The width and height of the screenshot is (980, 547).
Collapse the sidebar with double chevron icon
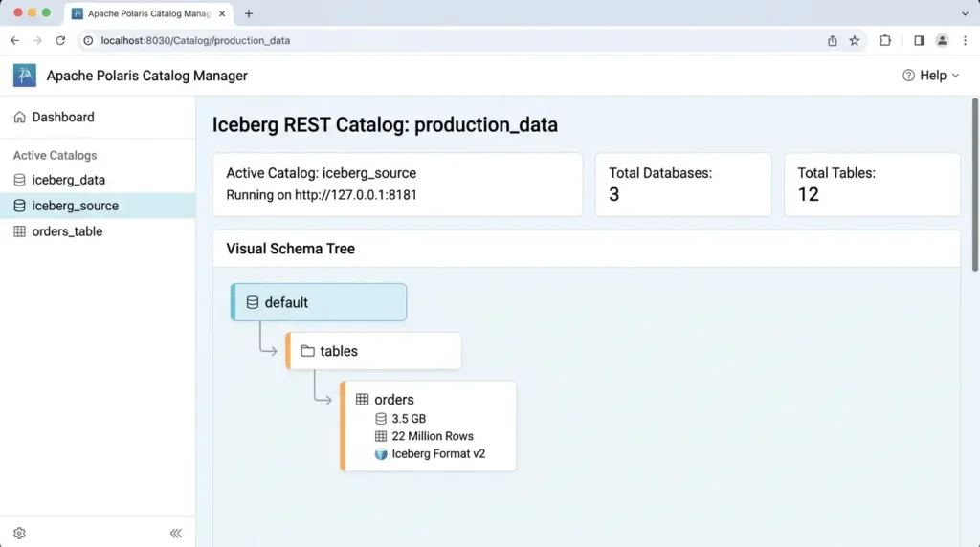click(x=176, y=534)
